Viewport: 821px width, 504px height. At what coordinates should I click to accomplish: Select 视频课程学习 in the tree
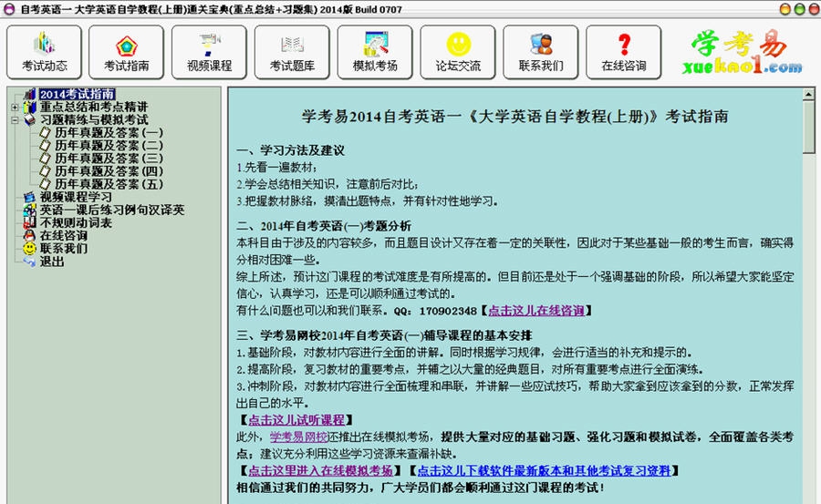tap(76, 197)
